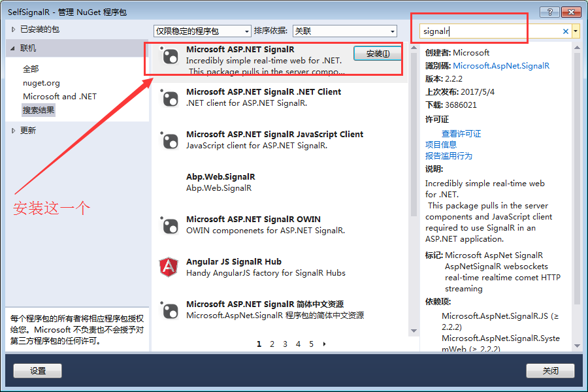Viewport: 588px width, 392px height.
Task: Click the details pane scrollbar down arrow
Action: point(578,346)
